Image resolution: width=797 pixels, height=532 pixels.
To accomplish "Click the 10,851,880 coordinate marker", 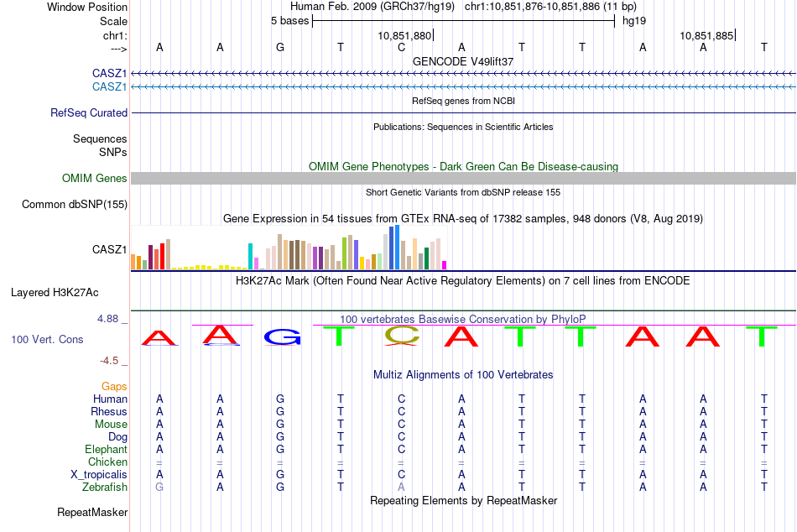I will coord(404,35).
